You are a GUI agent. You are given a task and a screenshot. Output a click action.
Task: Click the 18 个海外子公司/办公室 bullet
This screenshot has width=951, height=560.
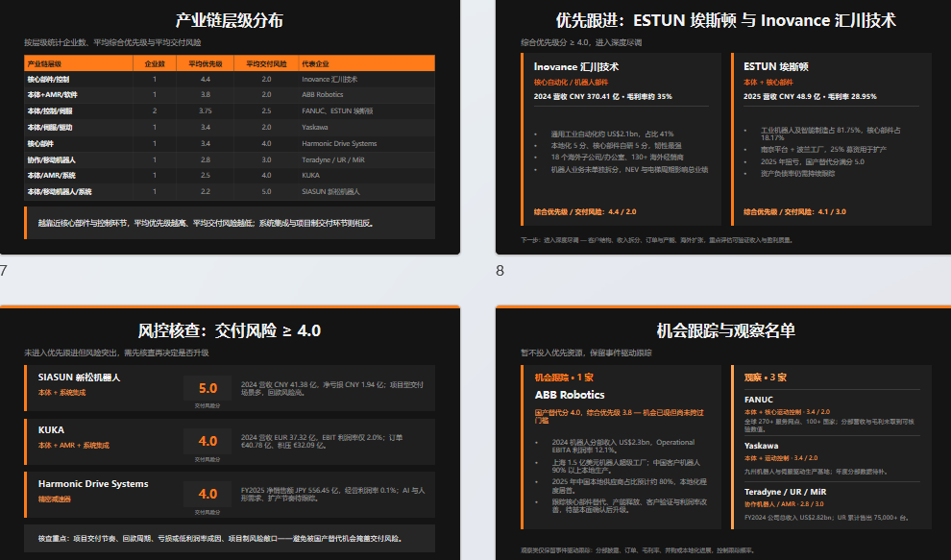click(617, 158)
